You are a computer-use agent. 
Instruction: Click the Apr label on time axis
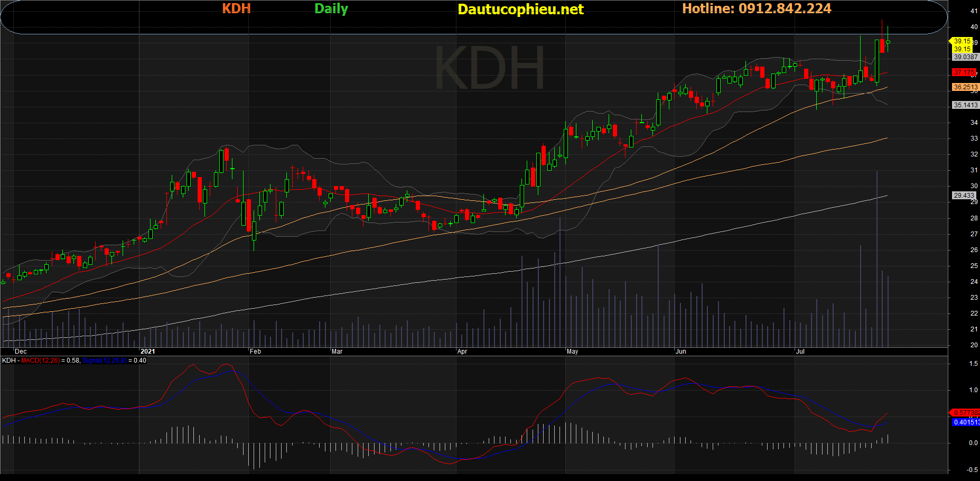462,351
